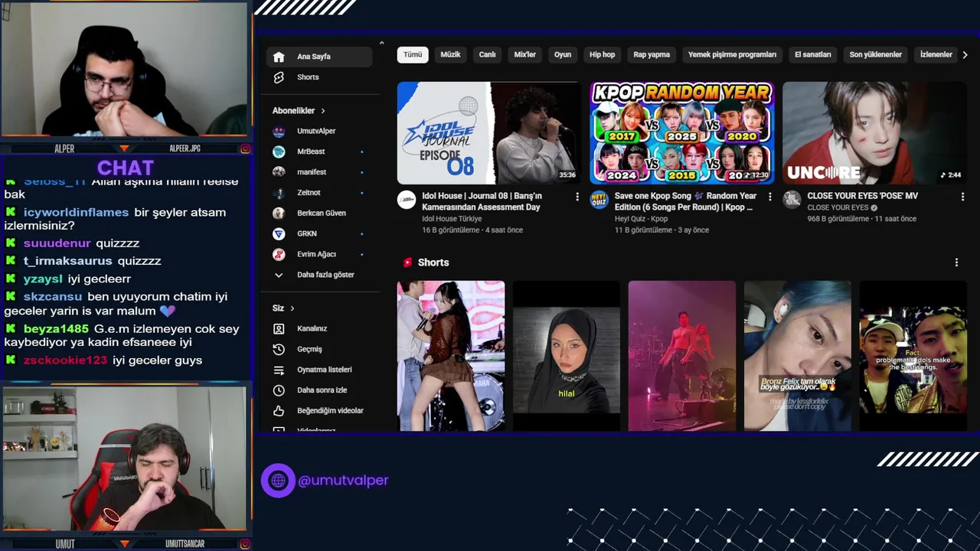Select the Oyun filter chip
The width and height of the screenshot is (980, 551).
563,55
